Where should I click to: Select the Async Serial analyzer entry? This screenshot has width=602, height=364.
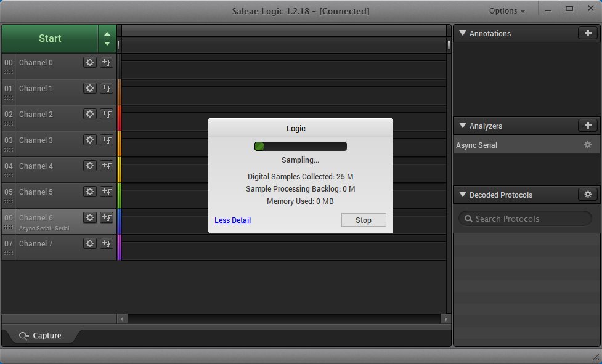click(x=526, y=145)
